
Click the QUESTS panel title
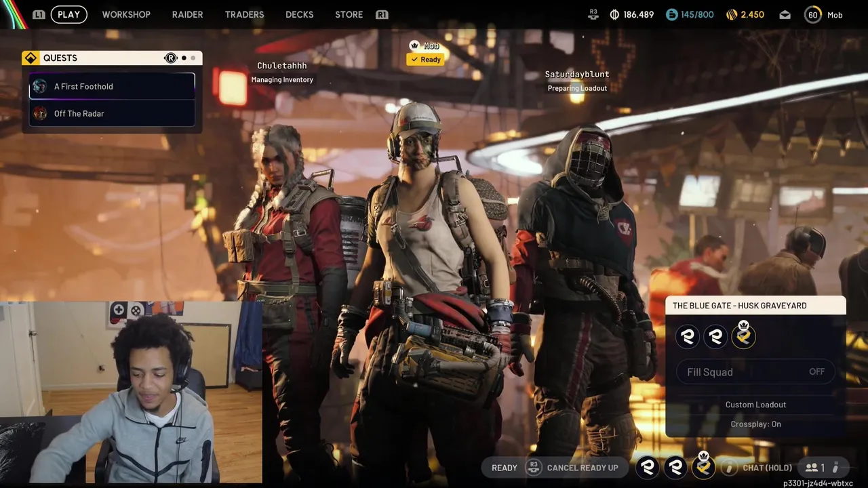pyautogui.click(x=60, y=58)
